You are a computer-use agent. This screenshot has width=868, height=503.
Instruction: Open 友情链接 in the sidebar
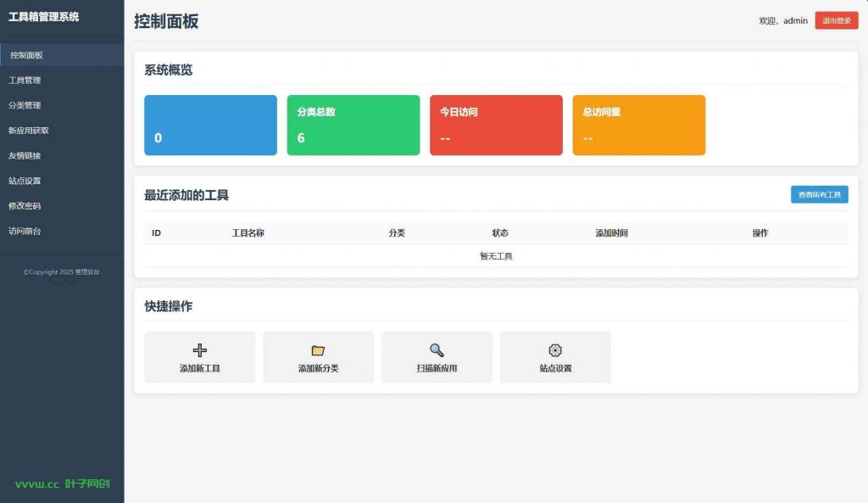point(62,156)
